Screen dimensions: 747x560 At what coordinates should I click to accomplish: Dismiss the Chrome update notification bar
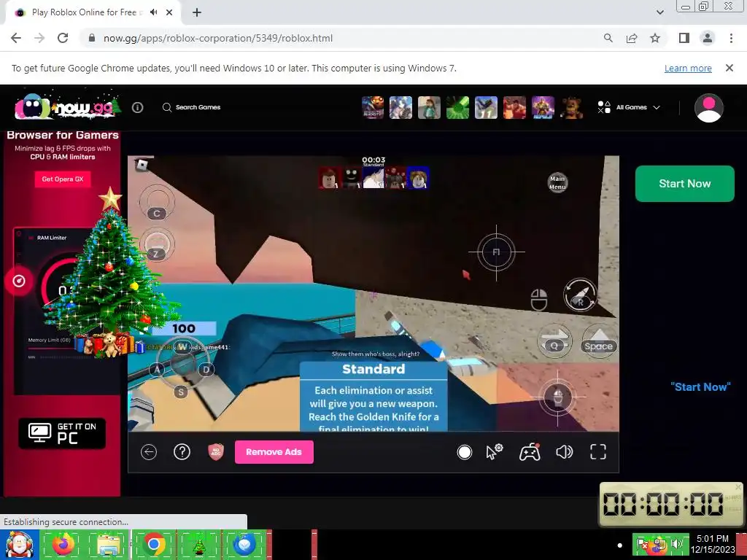click(x=729, y=68)
